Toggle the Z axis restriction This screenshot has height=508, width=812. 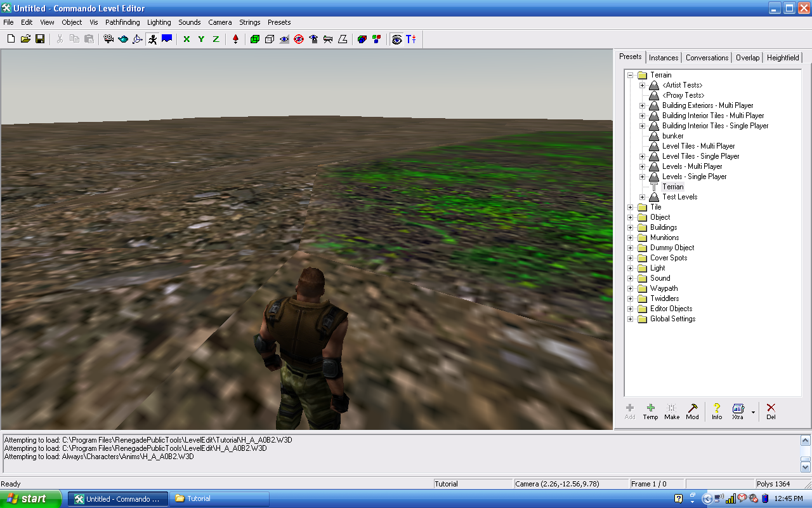(x=216, y=39)
